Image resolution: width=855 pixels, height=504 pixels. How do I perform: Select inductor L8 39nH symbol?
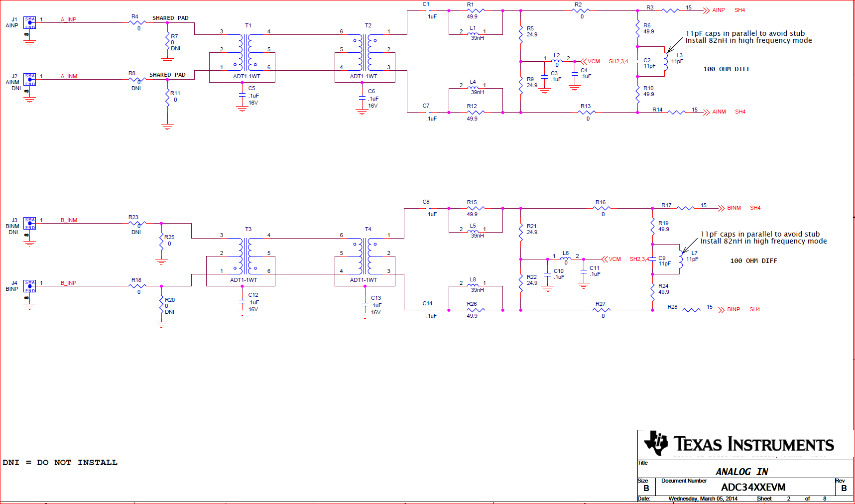[473, 286]
